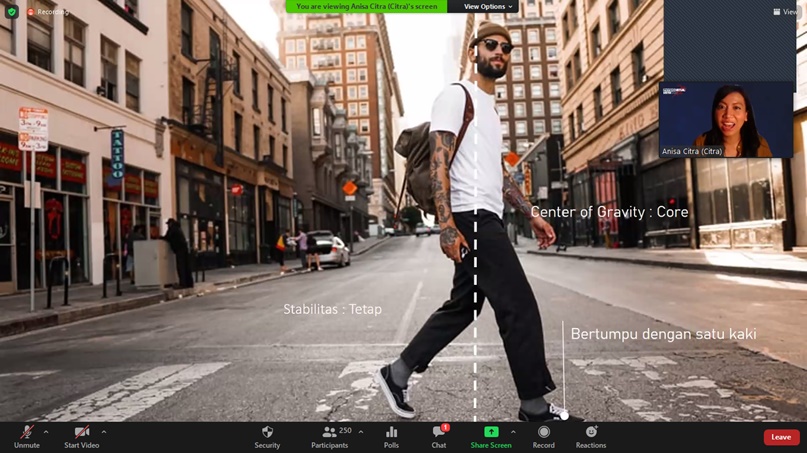This screenshot has width=807, height=453.
Task: Open the Security options
Action: [x=267, y=436]
